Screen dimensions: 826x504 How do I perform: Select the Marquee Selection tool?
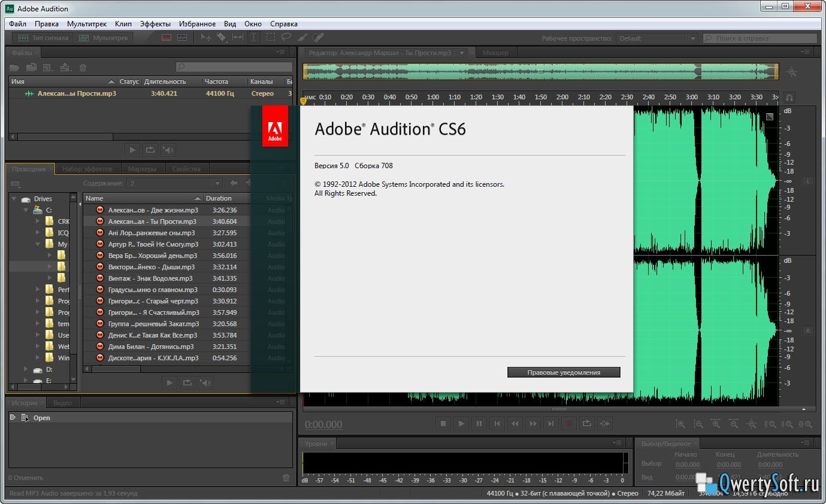click(271, 38)
